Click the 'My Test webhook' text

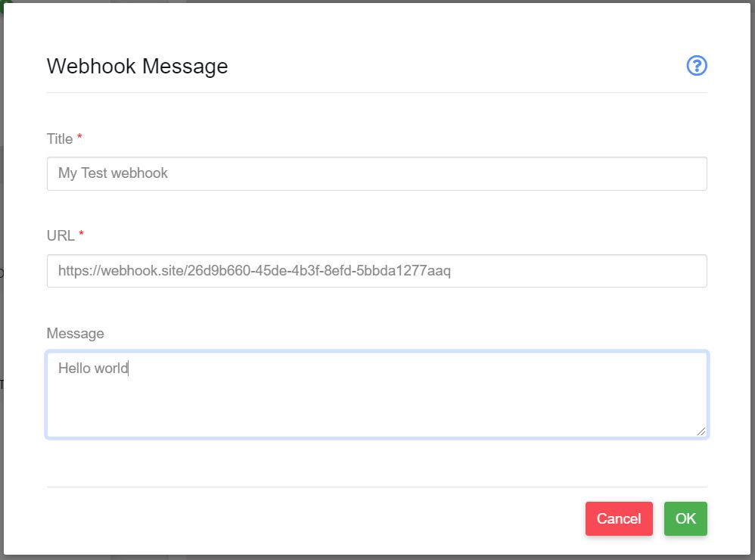(x=113, y=173)
